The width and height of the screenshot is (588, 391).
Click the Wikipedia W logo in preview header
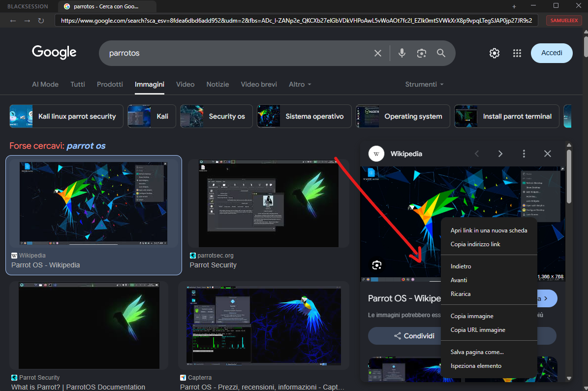[376, 154]
